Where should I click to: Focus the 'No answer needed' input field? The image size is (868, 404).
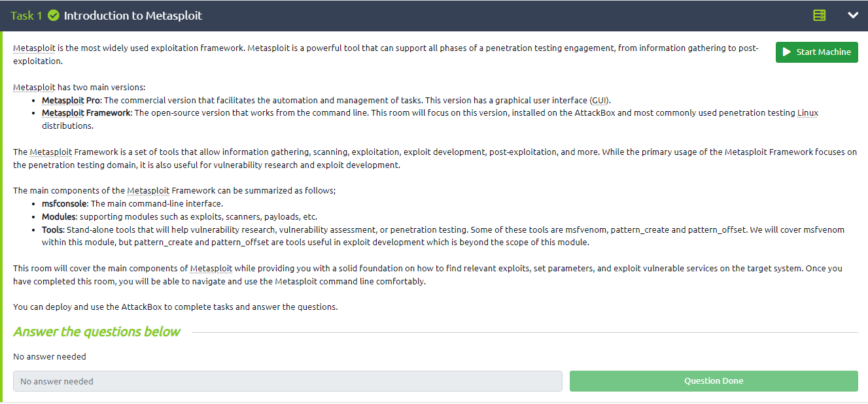pos(288,381)
